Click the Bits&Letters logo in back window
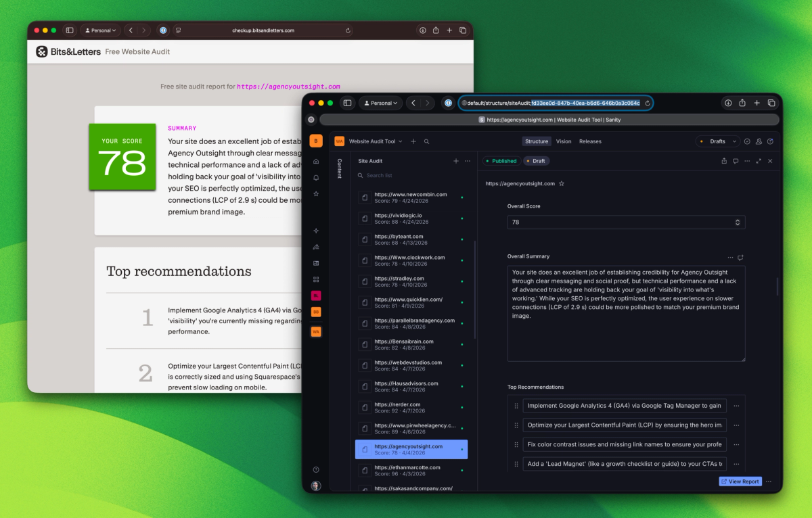 (x=68, y=51)
